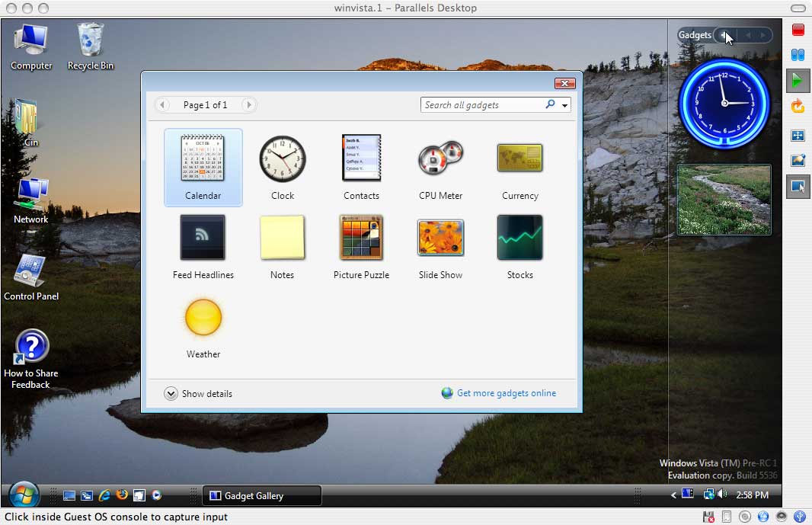Click Switch between windows in Quick Launch
Image resolution: width=812 pixels, height=525 pixels.
coord(87,495)
